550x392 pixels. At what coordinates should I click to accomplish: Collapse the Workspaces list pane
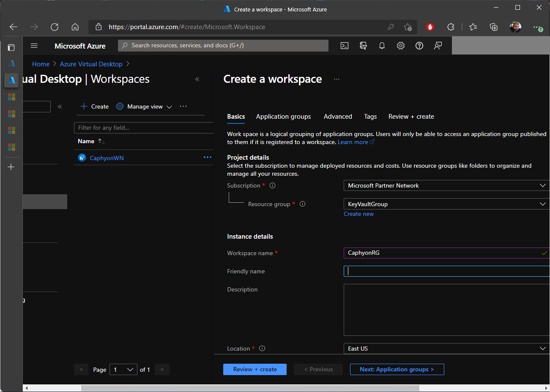click(197, 79)
